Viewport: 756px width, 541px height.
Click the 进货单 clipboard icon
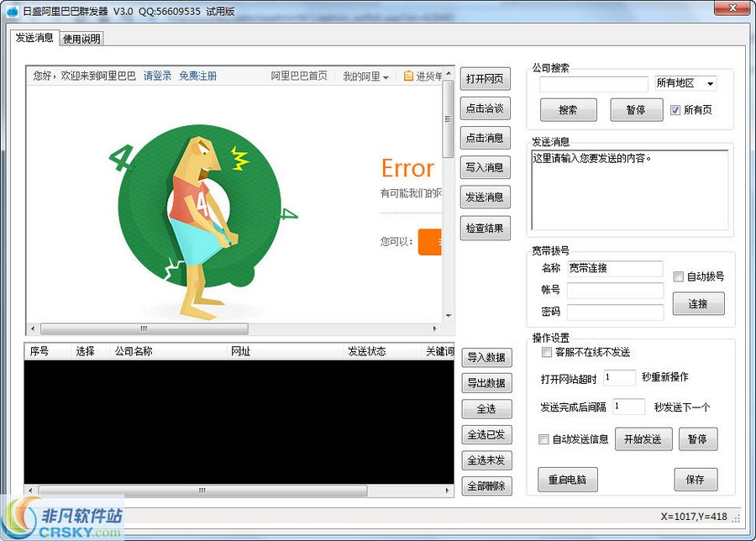point(408,76)
